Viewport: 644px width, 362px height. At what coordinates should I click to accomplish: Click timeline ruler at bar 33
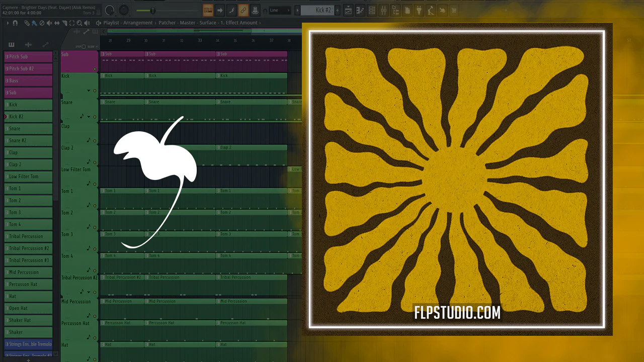200,40
